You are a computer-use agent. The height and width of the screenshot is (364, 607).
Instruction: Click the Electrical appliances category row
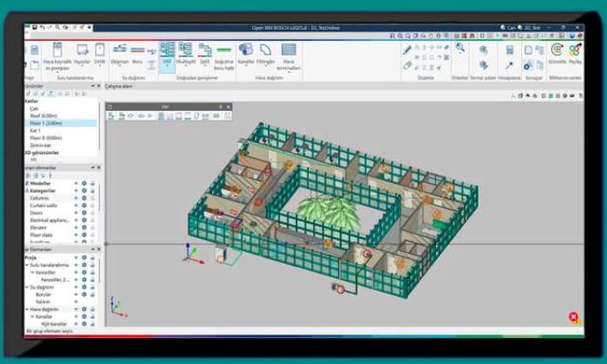49,220
